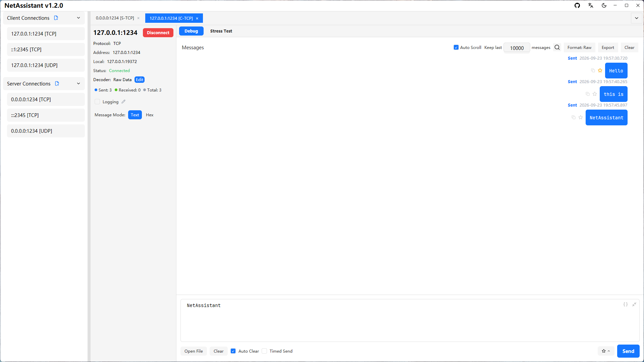Image resolution: width=644 pixels, height=362 pixels.
Task: Star the NetAssistant message
Action: tap(581, 117)
